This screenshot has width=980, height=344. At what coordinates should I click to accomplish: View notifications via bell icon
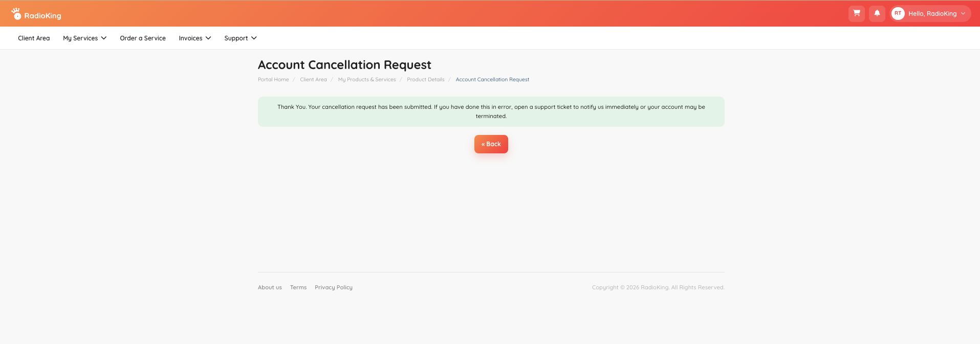pyautogui.click(x=877, y=14)
